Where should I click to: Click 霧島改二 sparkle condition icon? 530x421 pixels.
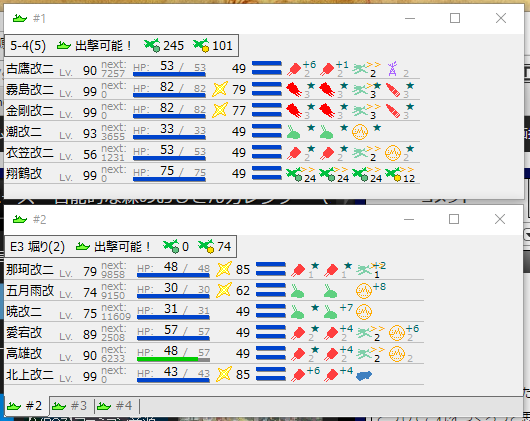[x=220, y=90]
